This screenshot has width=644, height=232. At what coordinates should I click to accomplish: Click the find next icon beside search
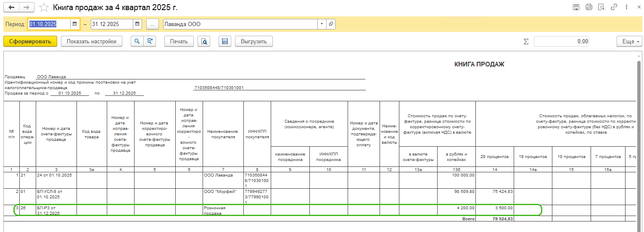point(149,41)
